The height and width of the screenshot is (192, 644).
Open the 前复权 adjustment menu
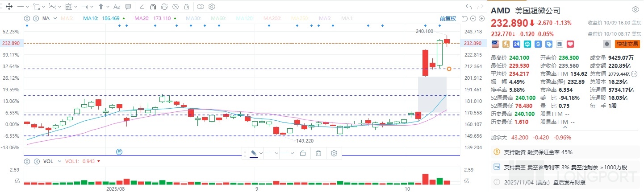coord(447,18)
